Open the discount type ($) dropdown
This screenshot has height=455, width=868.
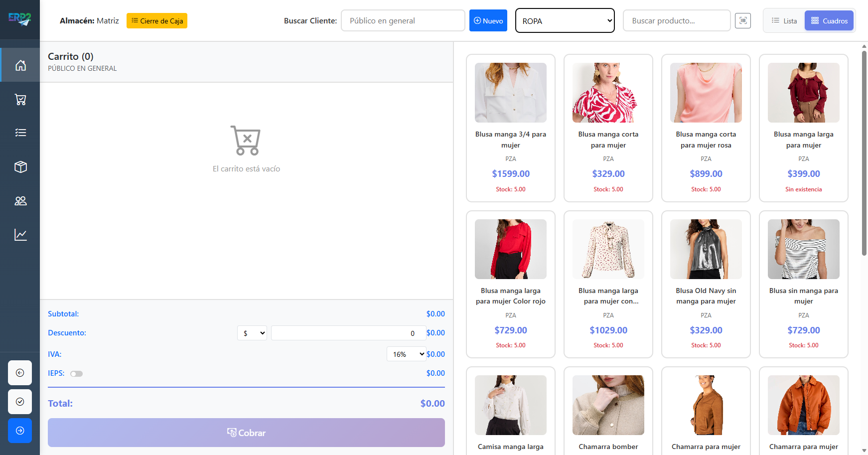point(252,332)
